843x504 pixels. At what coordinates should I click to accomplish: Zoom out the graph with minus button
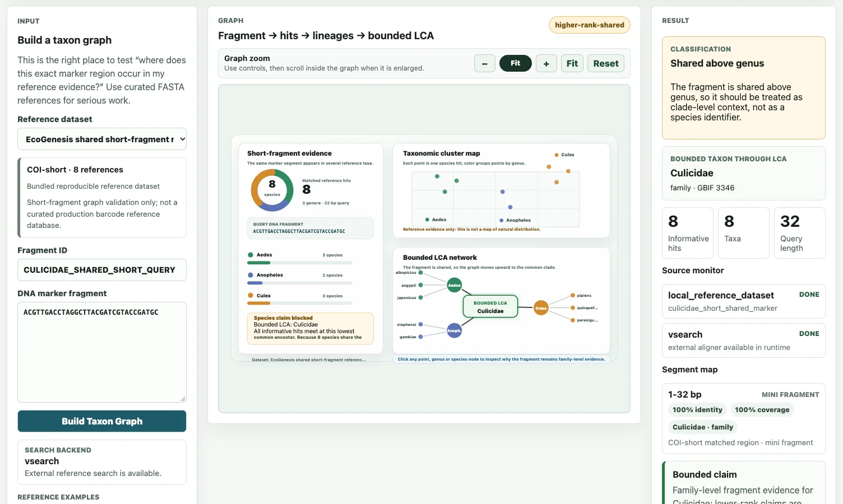pyautogui.click(x=484, y=63)
